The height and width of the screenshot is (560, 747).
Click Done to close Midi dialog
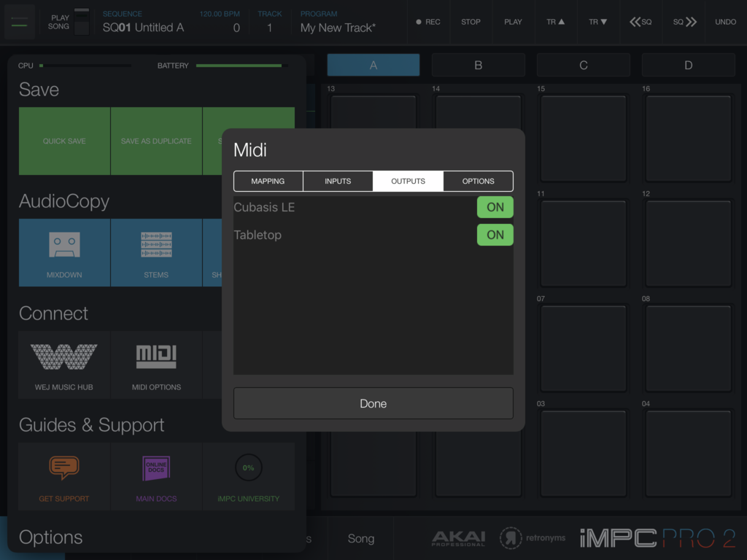click(x=373, y=403)
